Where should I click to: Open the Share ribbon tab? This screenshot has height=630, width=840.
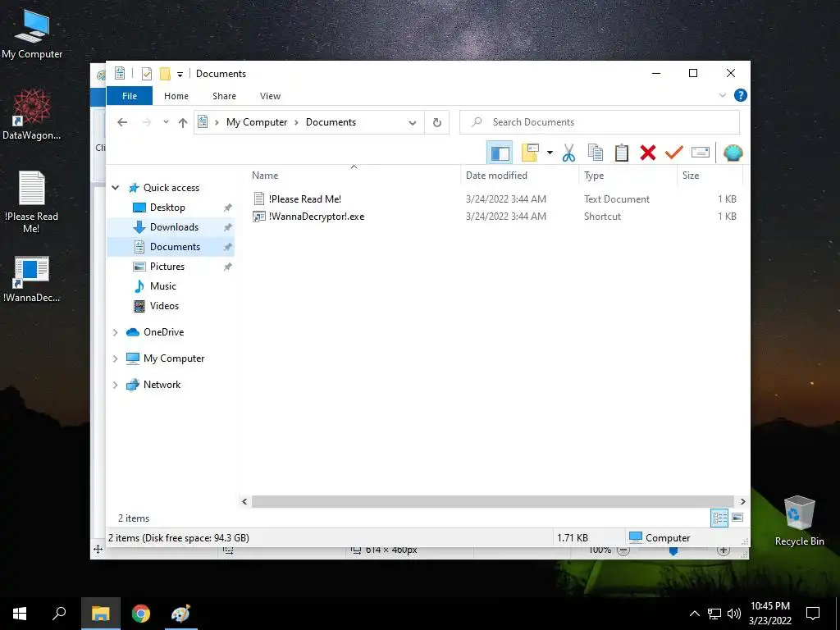224,96
